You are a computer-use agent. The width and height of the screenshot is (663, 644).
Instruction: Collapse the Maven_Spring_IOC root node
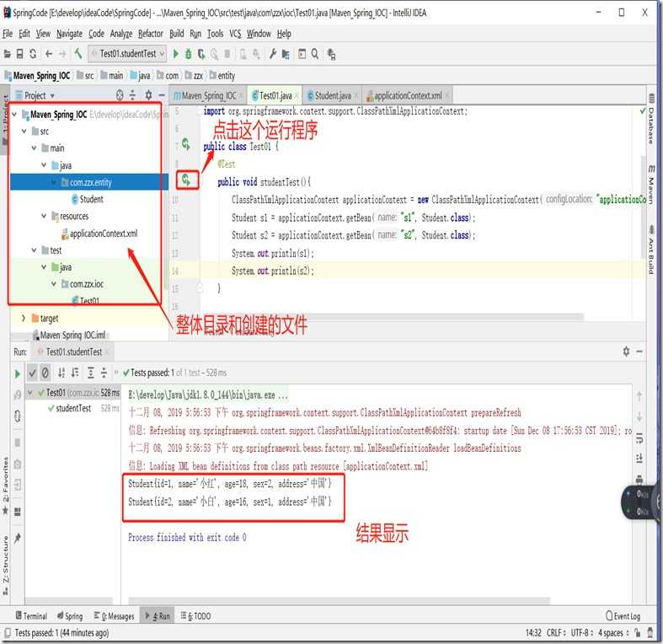(x=14, y=115)
